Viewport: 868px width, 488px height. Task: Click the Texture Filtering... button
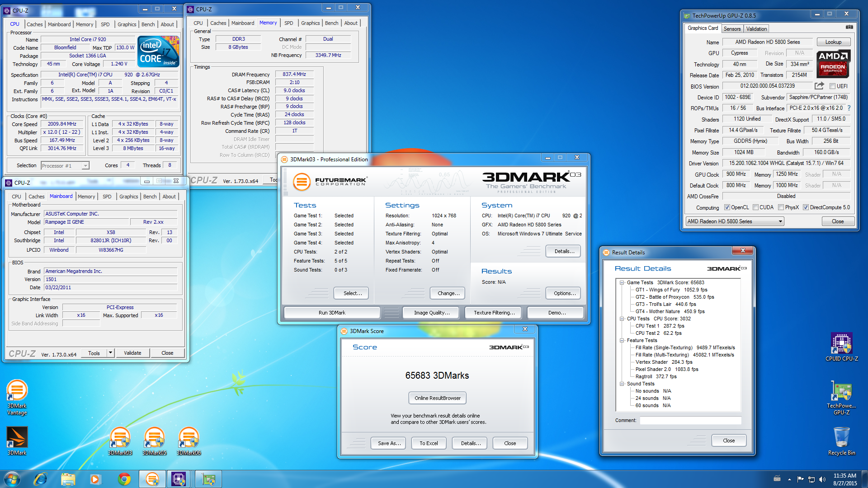(x=494, y=313)
